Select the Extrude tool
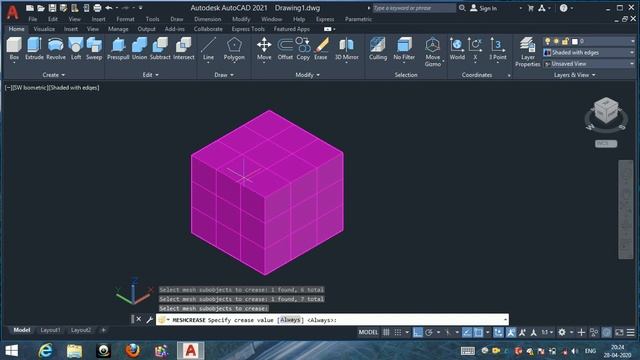640x360 pixels. tap(34, 49)
